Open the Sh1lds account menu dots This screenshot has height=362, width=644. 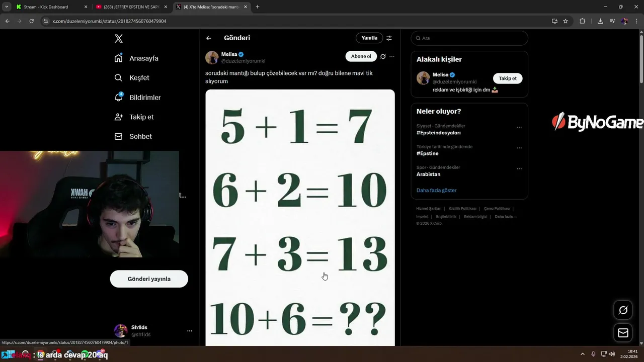pos(190,331)
